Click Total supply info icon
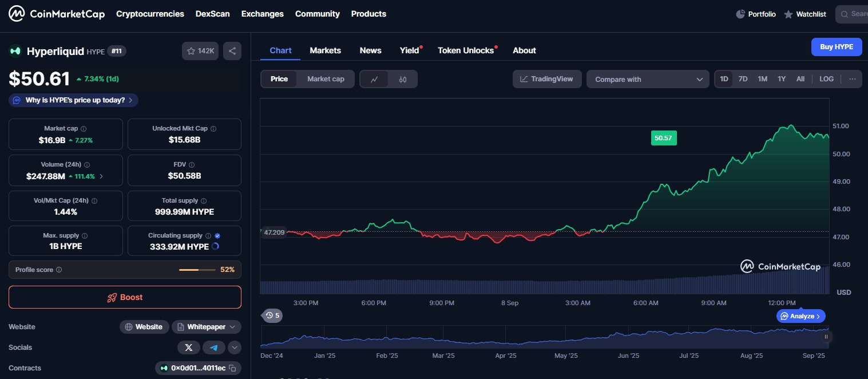This screenshot has width=868, height=379. [204, 201]
